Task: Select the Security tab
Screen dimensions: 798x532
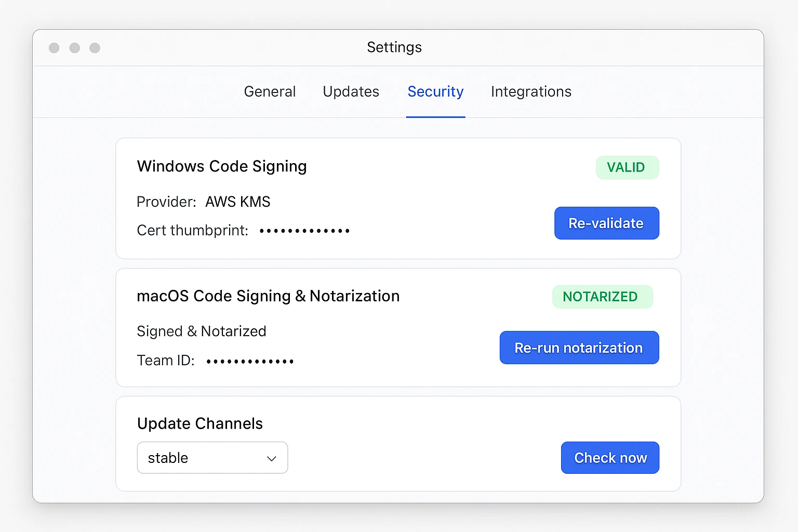Action: pyautogui.click(x=435, y=92)
